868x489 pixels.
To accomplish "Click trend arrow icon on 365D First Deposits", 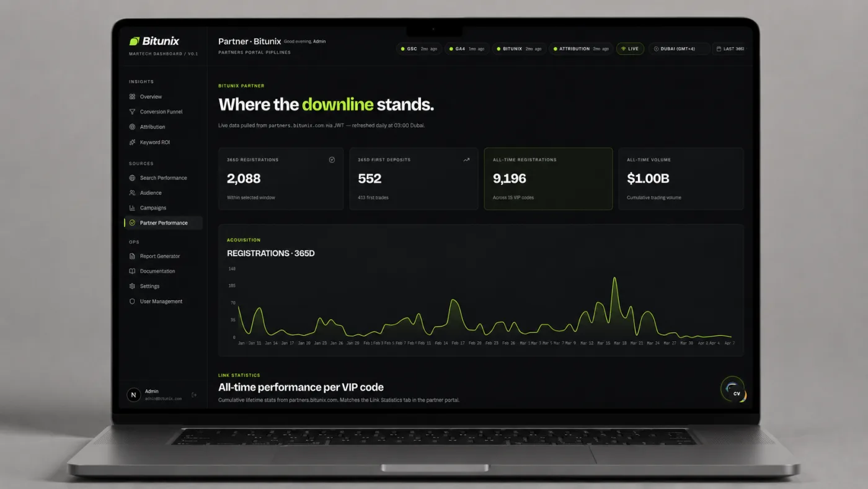I will [x=466, y=159].
